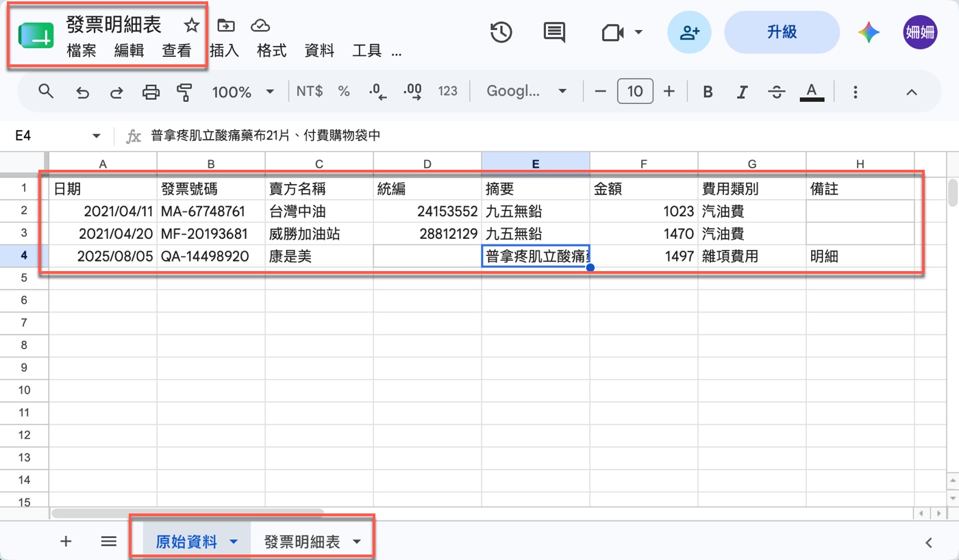Collapse the toolbar with chevron
959x560 pixels.
pos(911,92)
